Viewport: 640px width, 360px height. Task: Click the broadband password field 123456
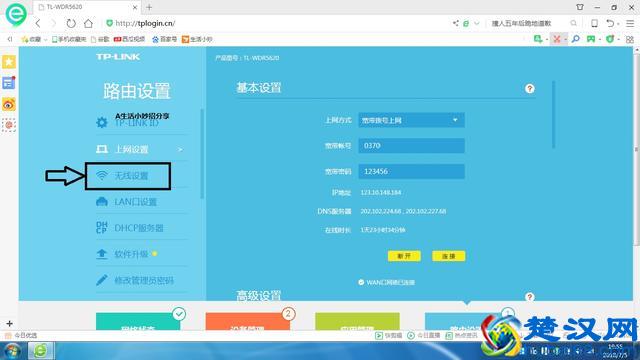click(411, 171)
